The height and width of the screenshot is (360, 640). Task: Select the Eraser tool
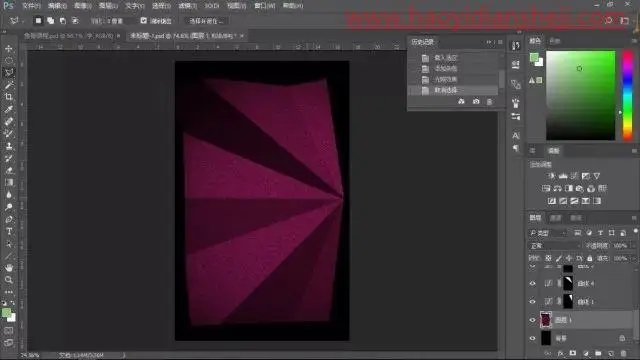[x=9, y=171]
